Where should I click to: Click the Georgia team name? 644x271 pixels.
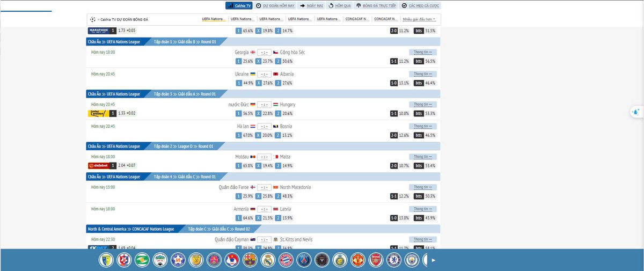241,52
